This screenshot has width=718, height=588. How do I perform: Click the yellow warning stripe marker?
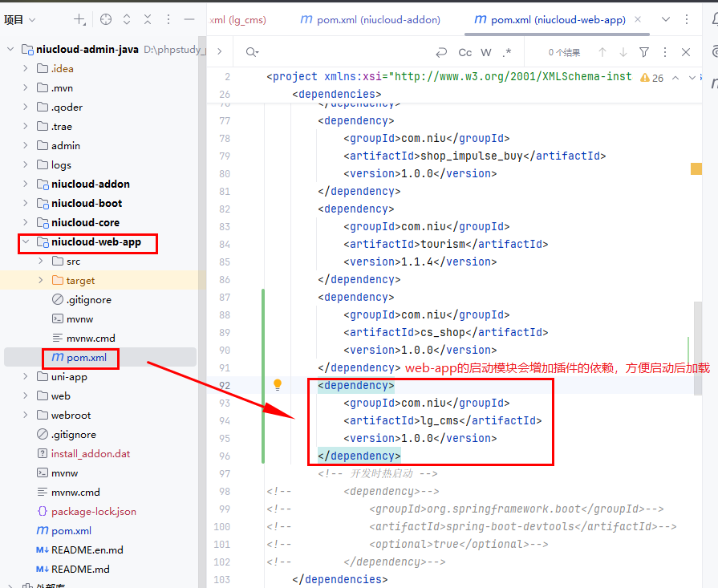pyautogui.click(x=696, y=168)
